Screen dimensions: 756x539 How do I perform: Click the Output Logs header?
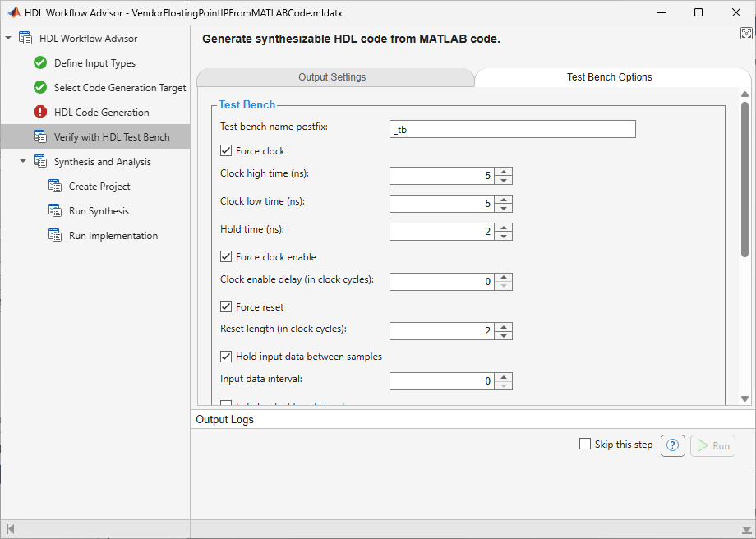click(224, 419)
